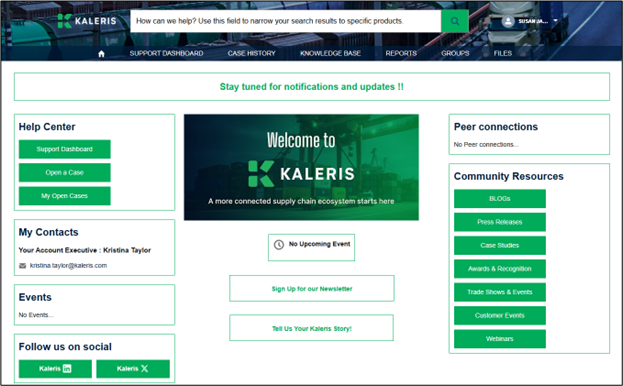Select the Groups tab
The height and width of the screenshot is (386, 623).
click(x=455, y=53)
